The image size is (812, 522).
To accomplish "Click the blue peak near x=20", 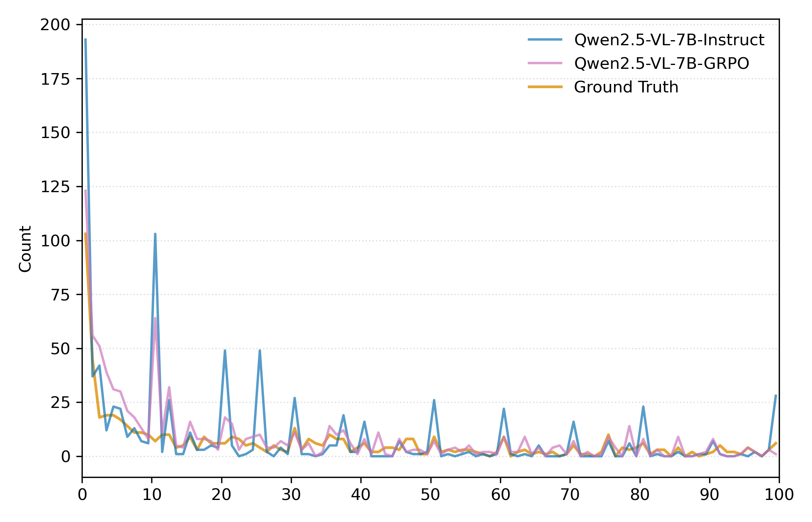I will pyautogui.click(x=225, y=351).
